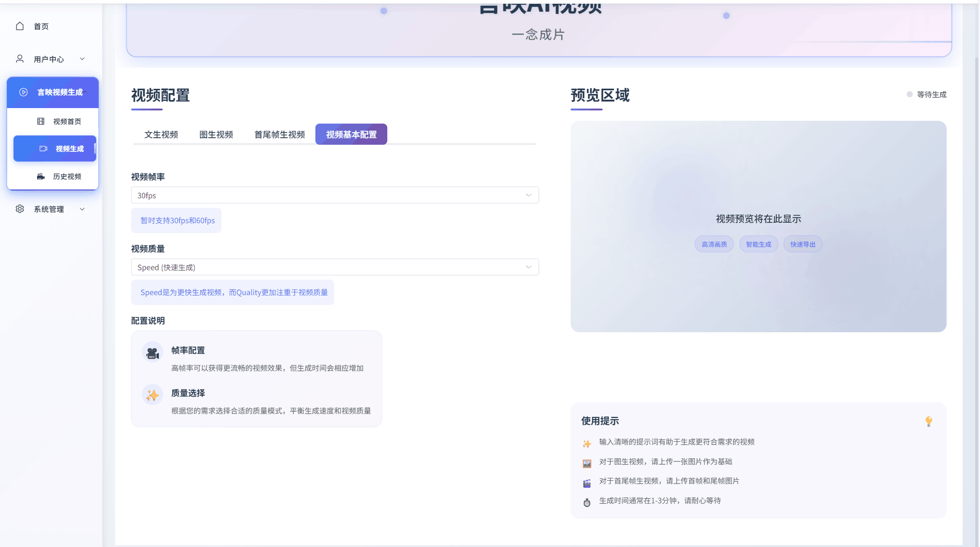The width and height of the screenshot is (980, 547).
Task: Click the 首尾帧生视频 tab label
Action: (x=279, y=134)
